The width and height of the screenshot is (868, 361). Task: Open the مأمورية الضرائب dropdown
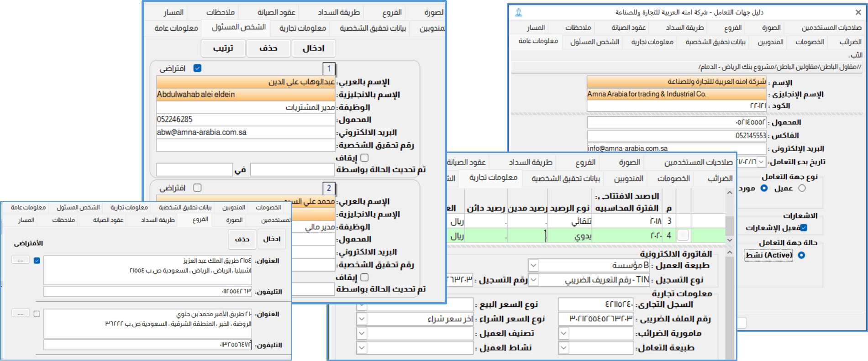point(564,333)
